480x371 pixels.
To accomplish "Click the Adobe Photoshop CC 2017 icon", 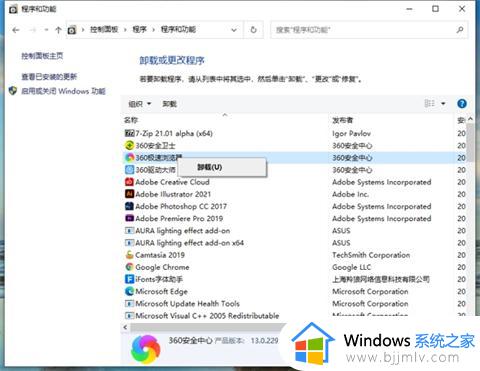I will click(129, 206).
